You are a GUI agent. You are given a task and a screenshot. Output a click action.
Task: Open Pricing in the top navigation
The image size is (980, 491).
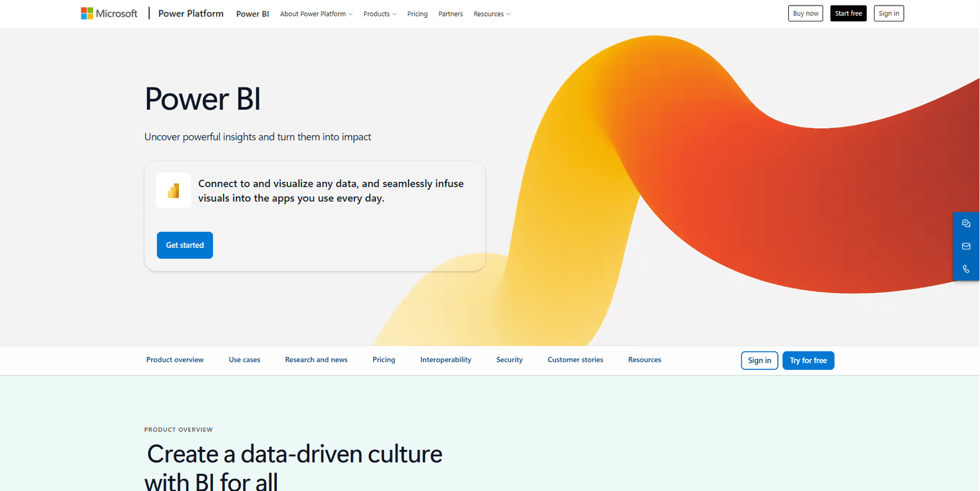(417, 14)
